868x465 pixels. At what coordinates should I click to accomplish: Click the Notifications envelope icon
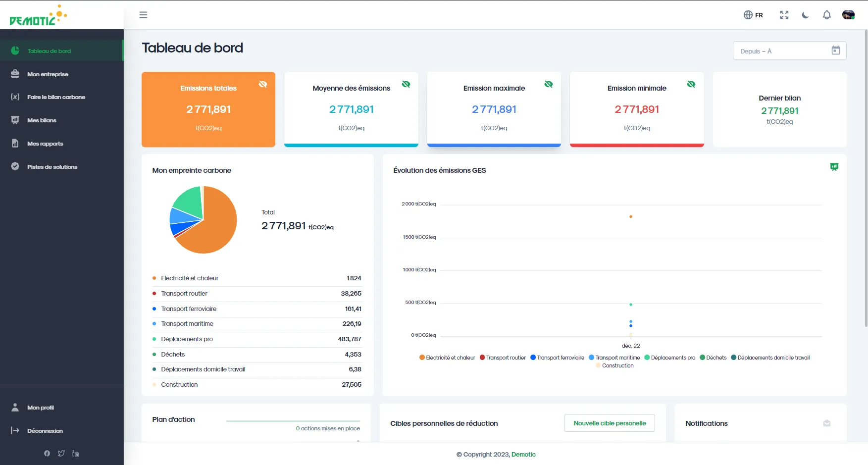[827, 423]
